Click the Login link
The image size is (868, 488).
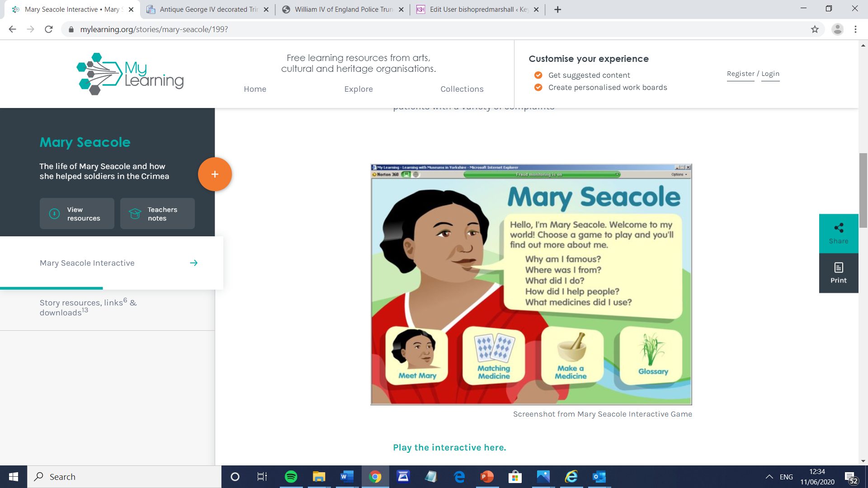(x=770, y=74)
